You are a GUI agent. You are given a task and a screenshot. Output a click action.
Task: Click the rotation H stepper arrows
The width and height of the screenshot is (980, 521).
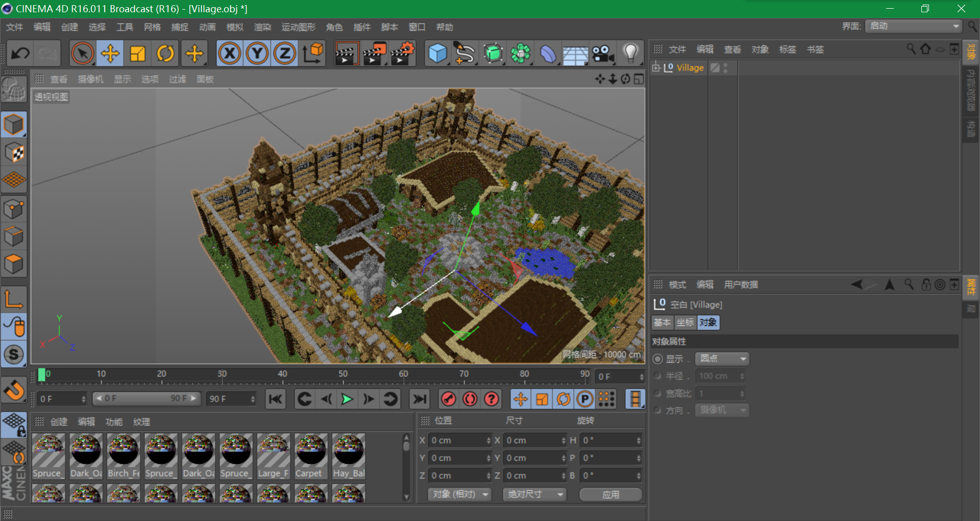(x=639, y=440)
